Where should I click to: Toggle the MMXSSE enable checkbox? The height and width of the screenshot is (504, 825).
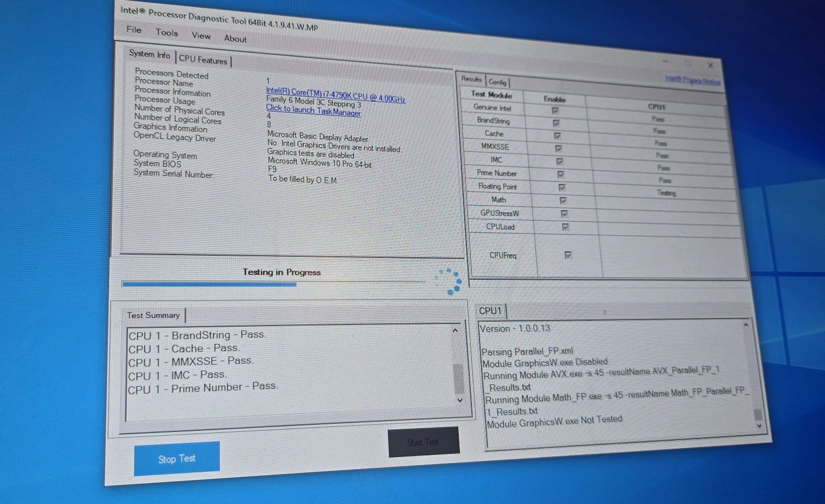tap(558, 148)
